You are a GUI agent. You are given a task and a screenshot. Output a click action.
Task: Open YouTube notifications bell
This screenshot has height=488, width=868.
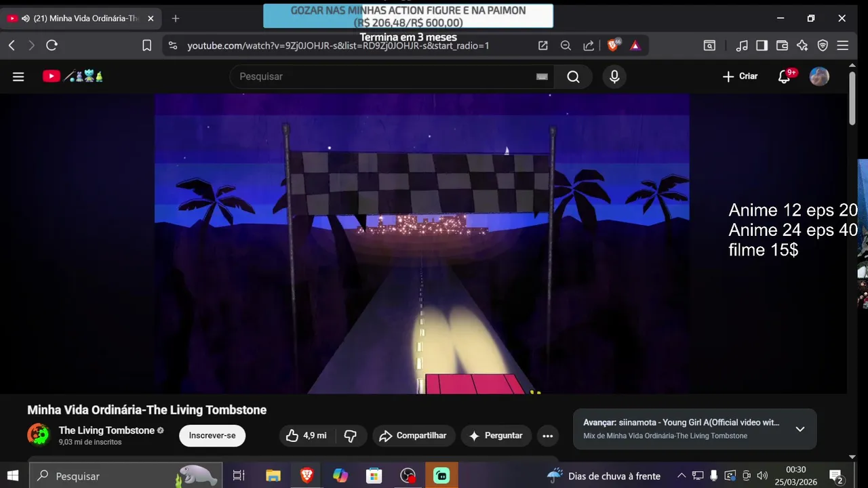785,77
